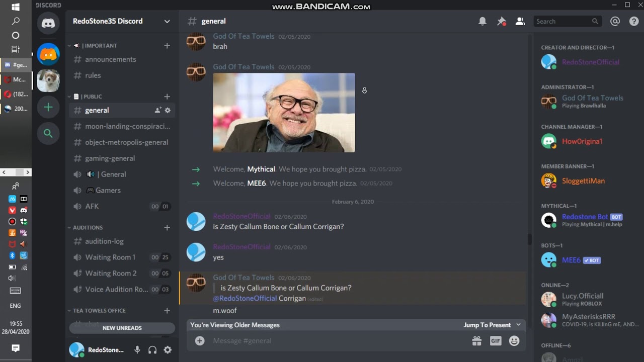Open Windows Start menu
The image size is (644, 362).
point(16,7)
